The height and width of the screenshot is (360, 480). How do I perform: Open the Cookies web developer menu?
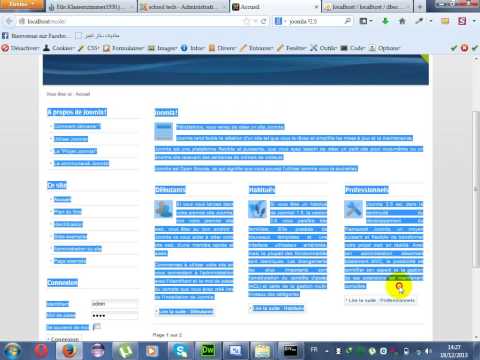(59, 48)
